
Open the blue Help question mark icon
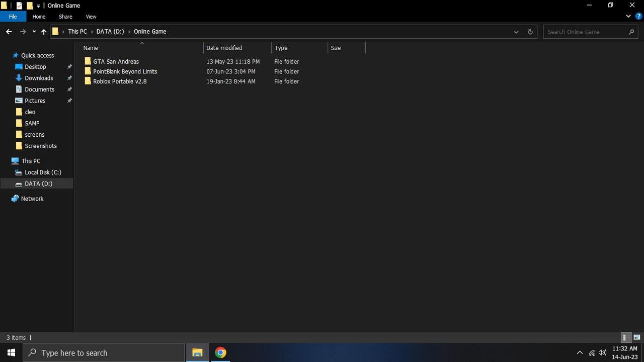pos(638,16)
